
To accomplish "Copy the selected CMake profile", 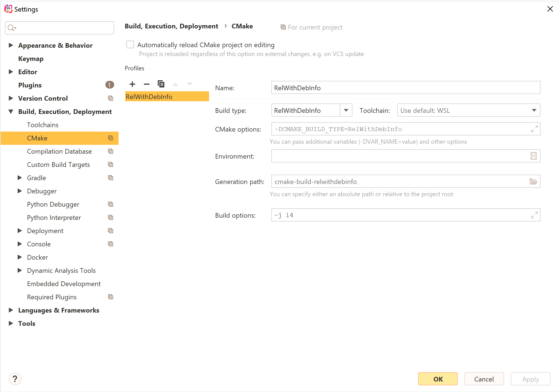I will tap(161, 84).
